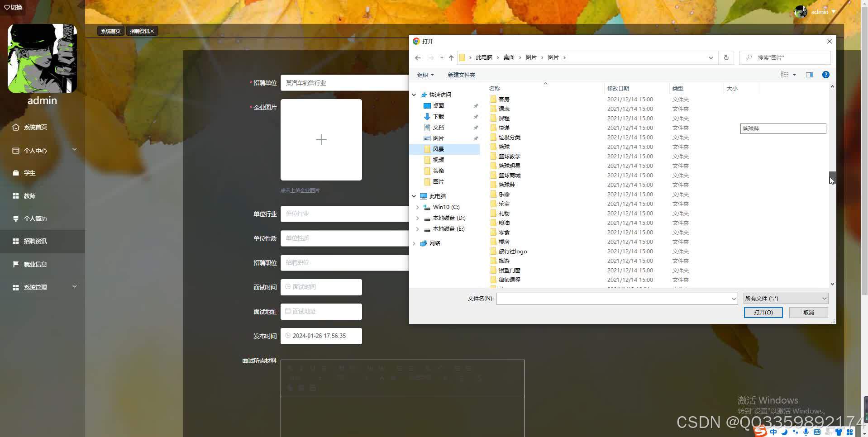Switch to the 系统首页 tab

[111, 31]
